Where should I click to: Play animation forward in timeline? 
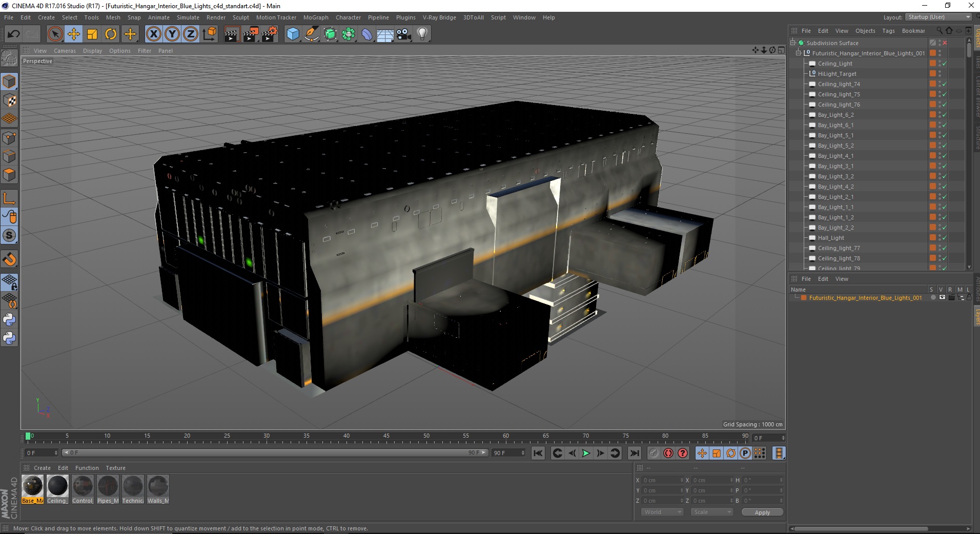coord(586,453)
